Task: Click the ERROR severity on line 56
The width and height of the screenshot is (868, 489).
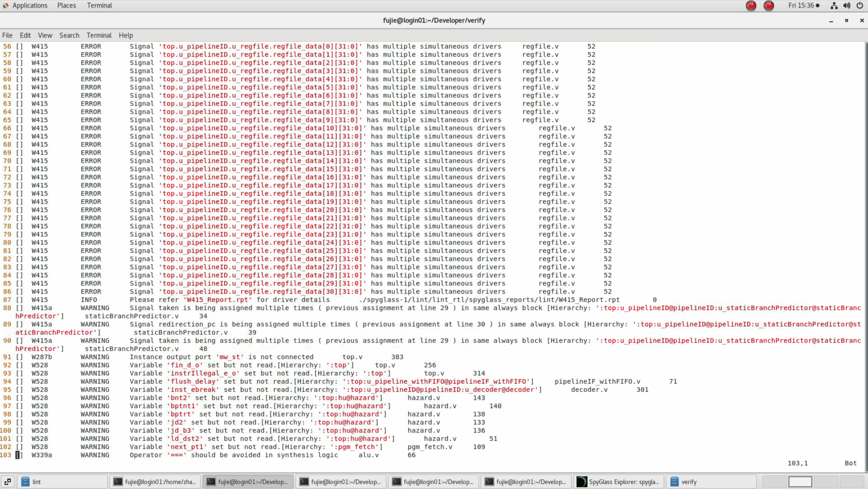Action: coord(91,46)
